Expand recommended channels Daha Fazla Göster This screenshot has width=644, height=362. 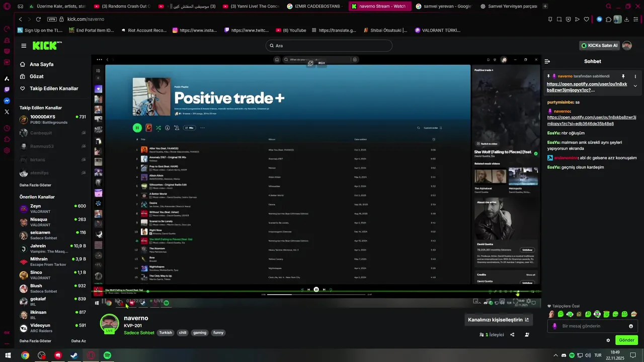35,341
